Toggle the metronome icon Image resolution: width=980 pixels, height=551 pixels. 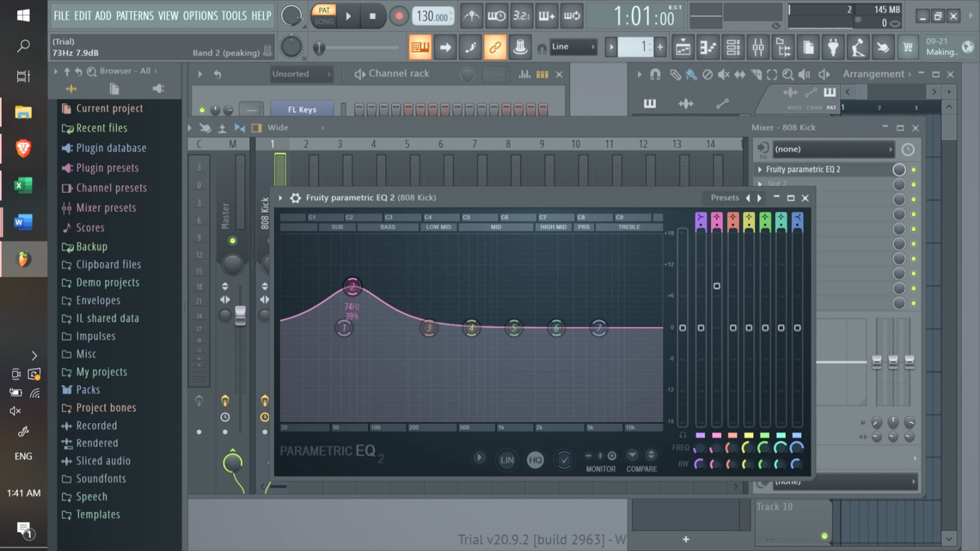pyautogui.click(x=472, y=16)
